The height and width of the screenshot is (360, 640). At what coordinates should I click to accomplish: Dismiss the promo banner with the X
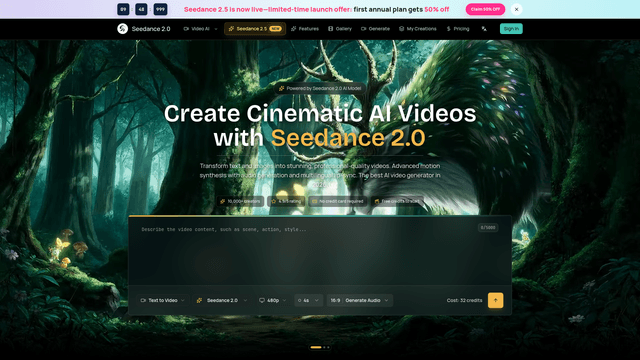pos(516,9)
